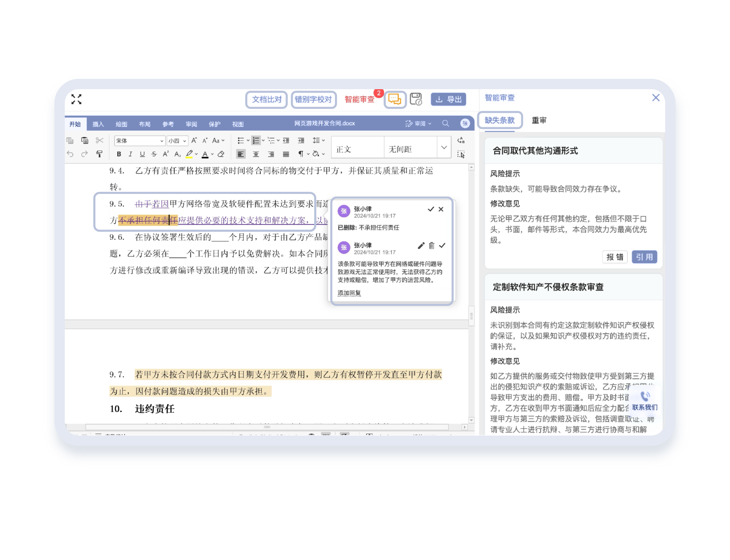The image size is (730, 560).
Task: Click the save version history icon
Action: pos(416,99)
